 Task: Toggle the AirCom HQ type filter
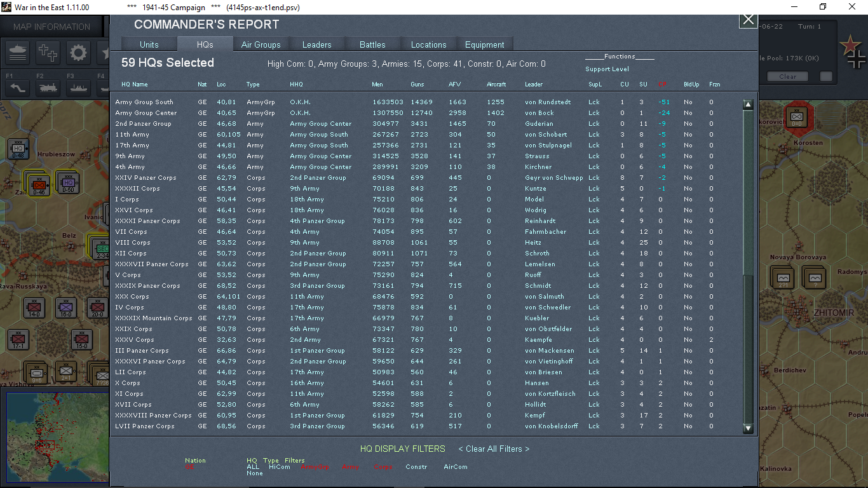click(x=456, y=467)
